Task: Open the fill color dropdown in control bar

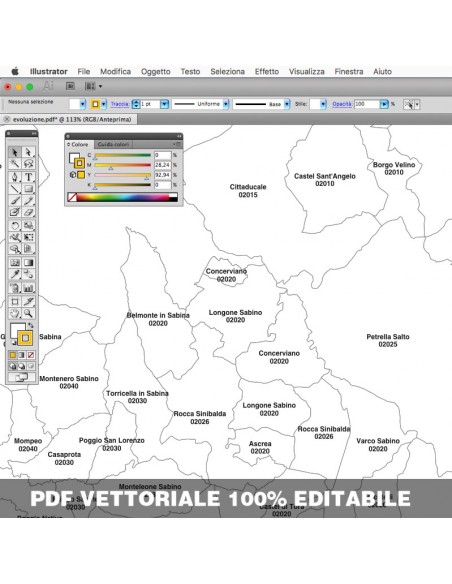Action: [x=83, y=104]
